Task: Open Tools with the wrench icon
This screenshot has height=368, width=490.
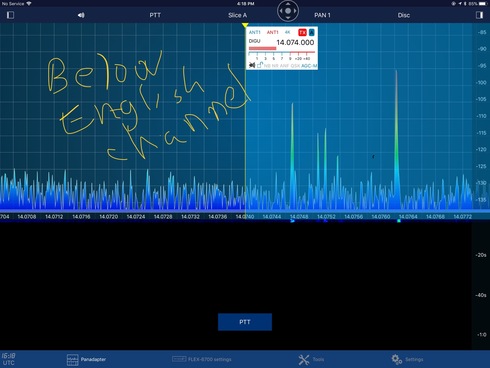Action: pos(304,359)
